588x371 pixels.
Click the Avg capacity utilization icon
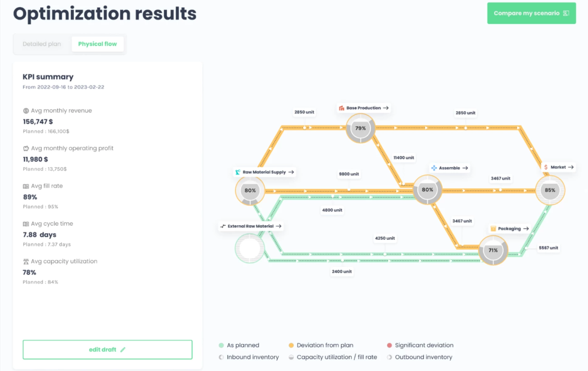(x=26, y=262)
